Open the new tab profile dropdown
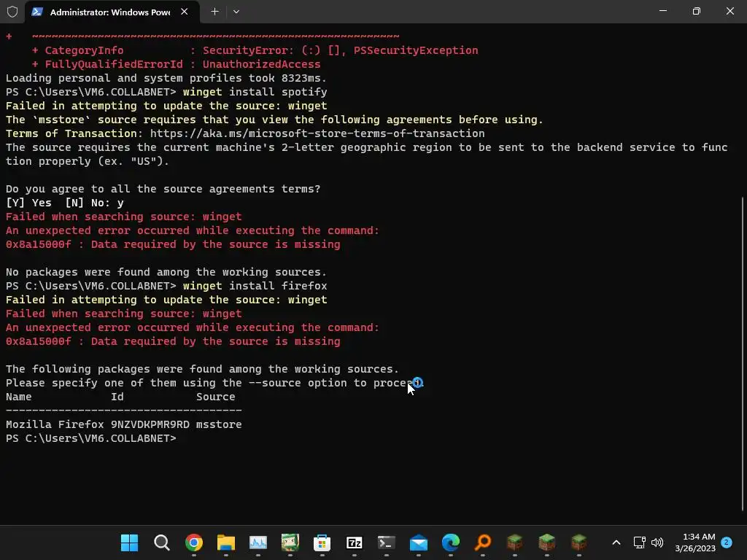Image resolution: width=747 pixels, height=560 pixels. (x=236, y=12)
